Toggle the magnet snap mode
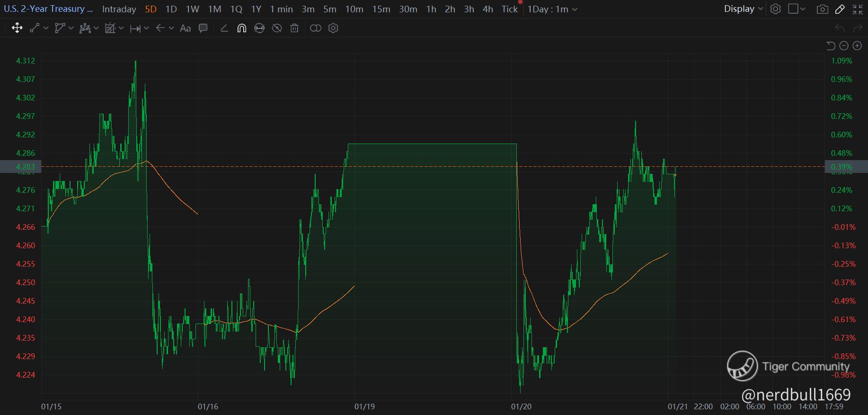 (x=242, y=28)
